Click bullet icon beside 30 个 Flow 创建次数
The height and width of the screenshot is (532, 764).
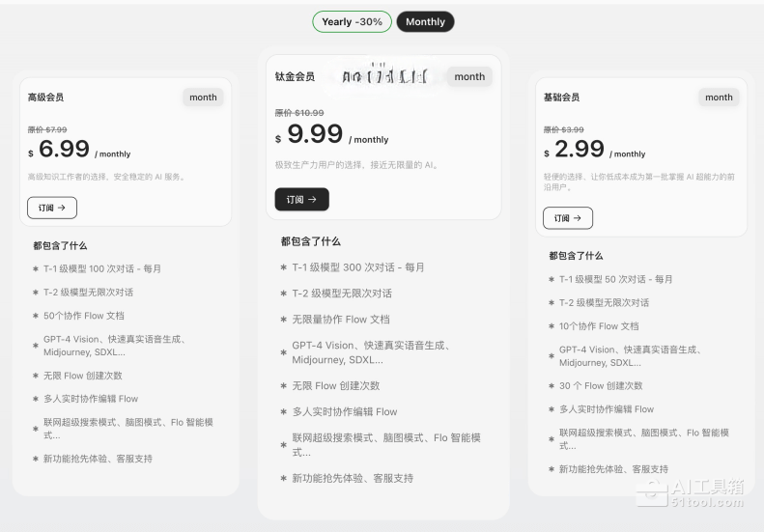551,386
